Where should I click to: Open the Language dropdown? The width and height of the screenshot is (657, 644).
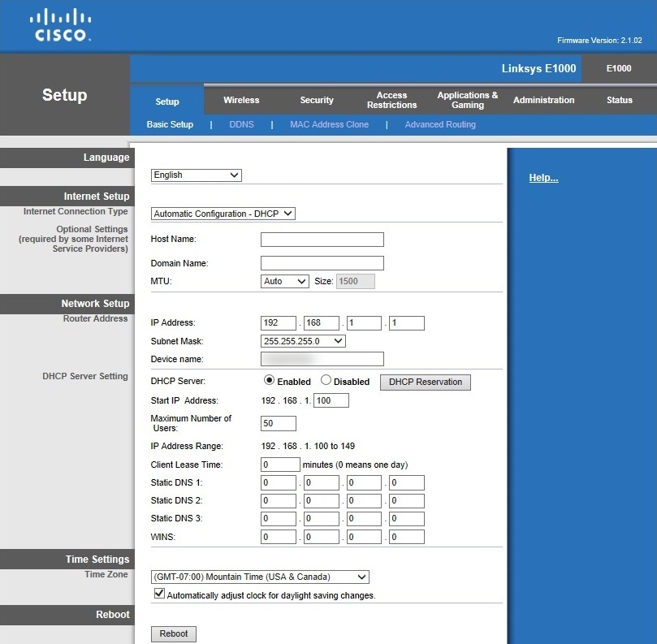(195, 175)
